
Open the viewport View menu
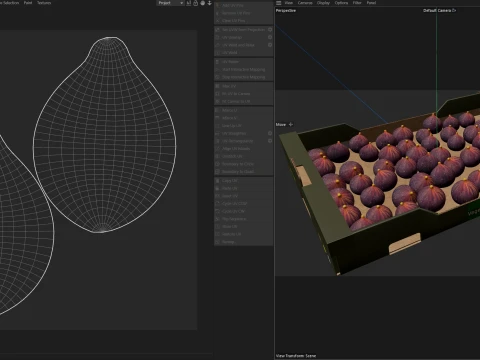tap(289, 3)
